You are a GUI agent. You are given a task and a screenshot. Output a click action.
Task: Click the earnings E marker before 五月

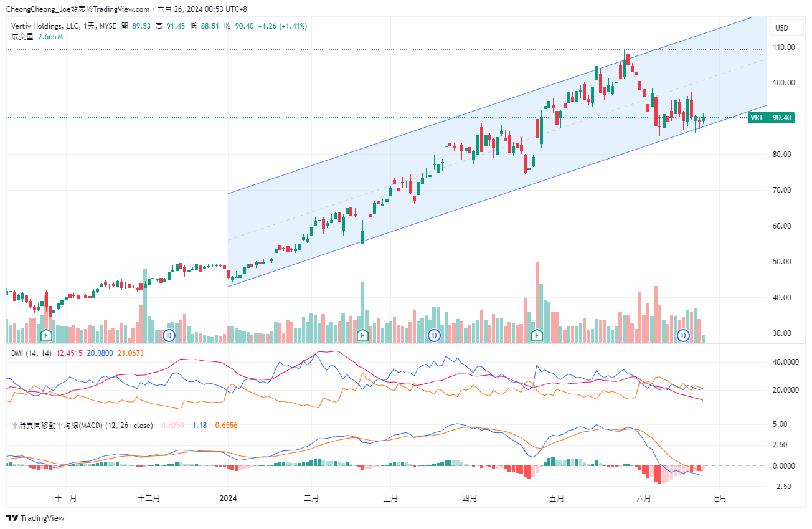536,336
